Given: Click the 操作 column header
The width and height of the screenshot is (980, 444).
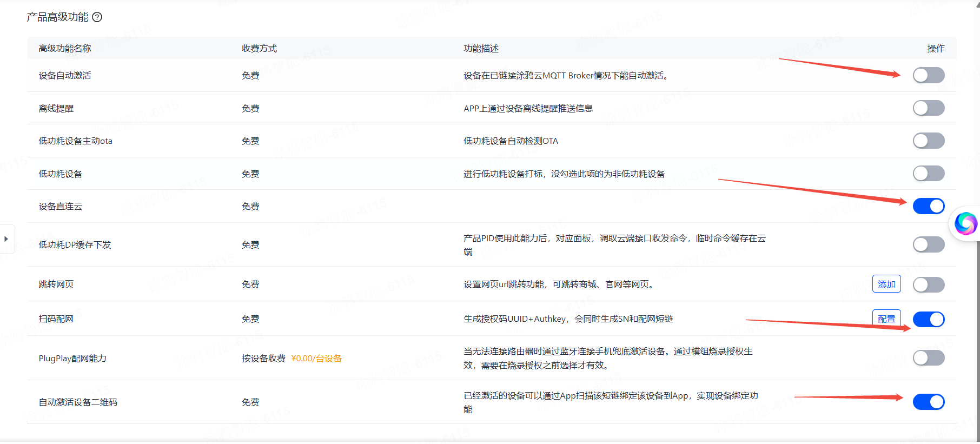Looking at the screenshot, I should (x=936, y=49).
